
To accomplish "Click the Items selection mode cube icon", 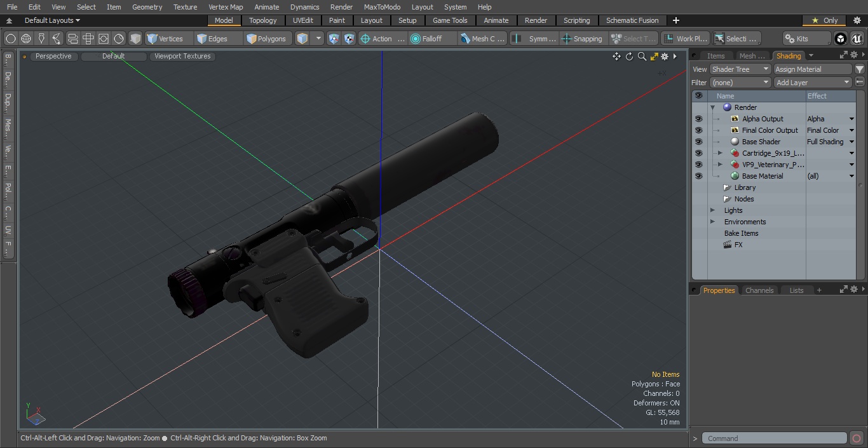I will pyautogui.click(x=302, y=39).
